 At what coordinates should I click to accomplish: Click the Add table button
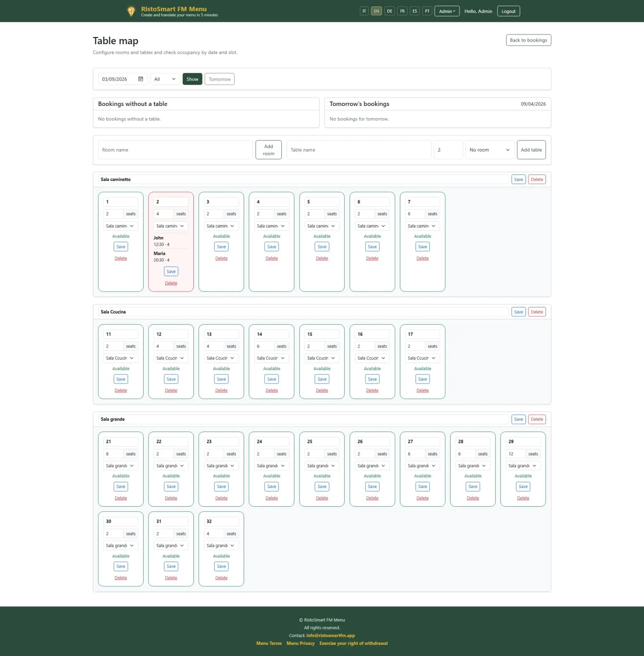[531, 150]
